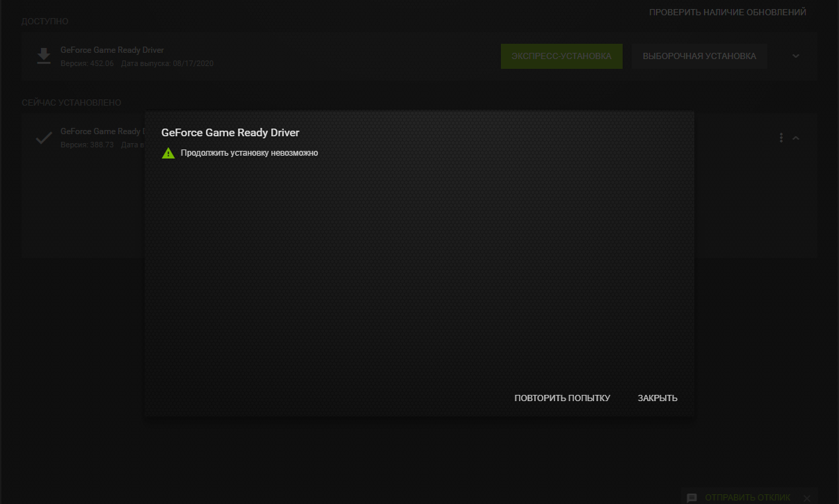Click the download arrow icon
This screenshot has width=839, height=504.
pos(44,56)
